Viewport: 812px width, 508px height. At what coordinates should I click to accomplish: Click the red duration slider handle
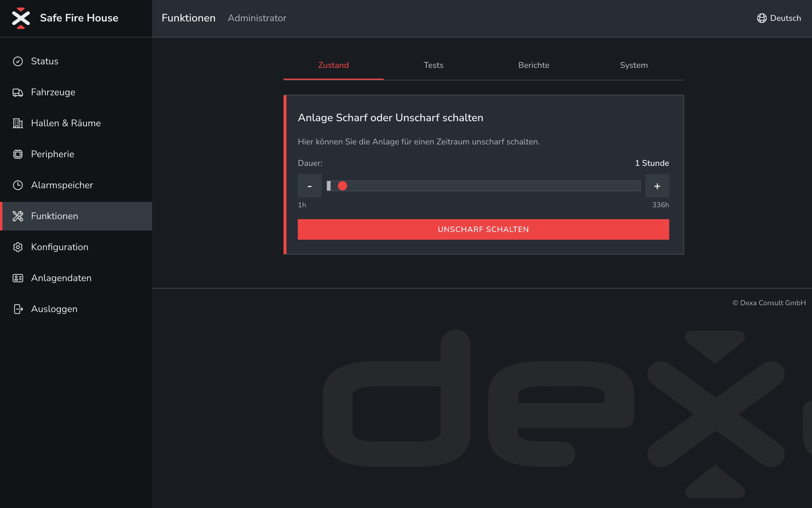point(342,186)
